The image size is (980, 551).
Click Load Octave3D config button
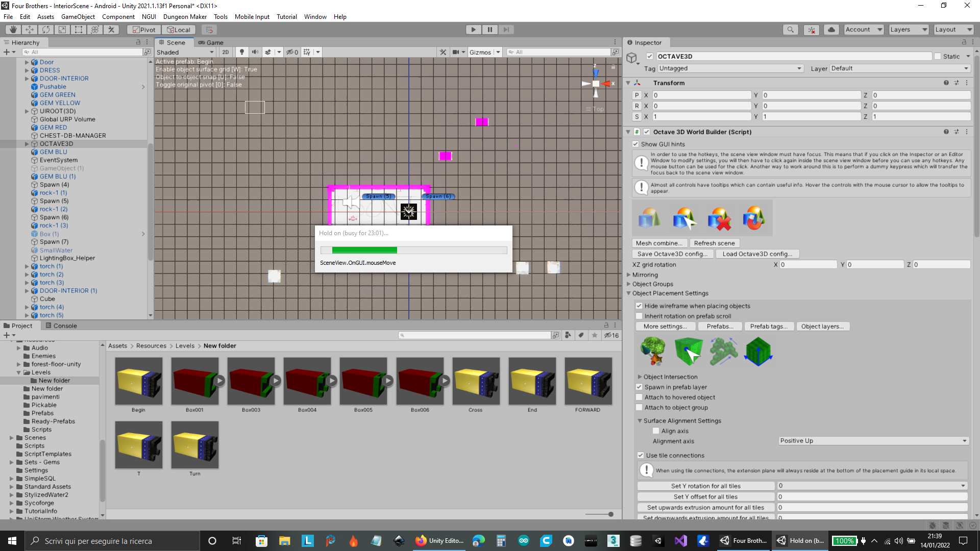[x=757, y=254]
